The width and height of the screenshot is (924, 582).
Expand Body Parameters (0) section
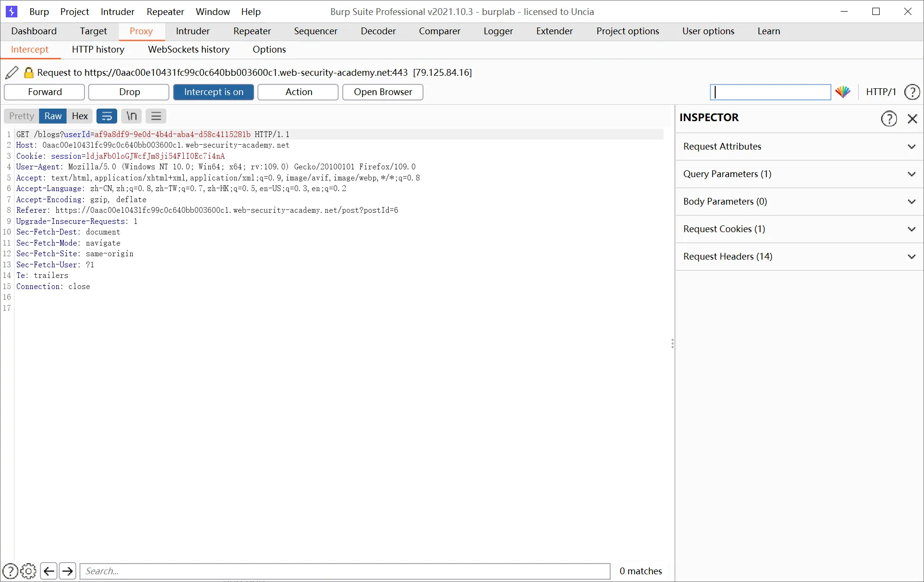click(800, 201)
